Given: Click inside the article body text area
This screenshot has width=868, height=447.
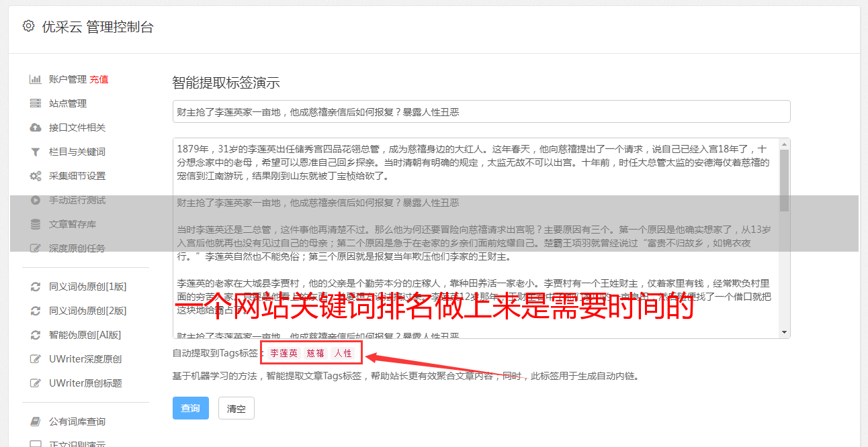Looking at the screenshot, I should pos(476,238).
